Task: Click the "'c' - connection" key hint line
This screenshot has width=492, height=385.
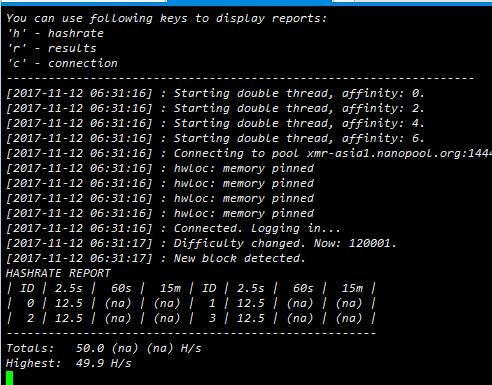Action: pos(62,63)
